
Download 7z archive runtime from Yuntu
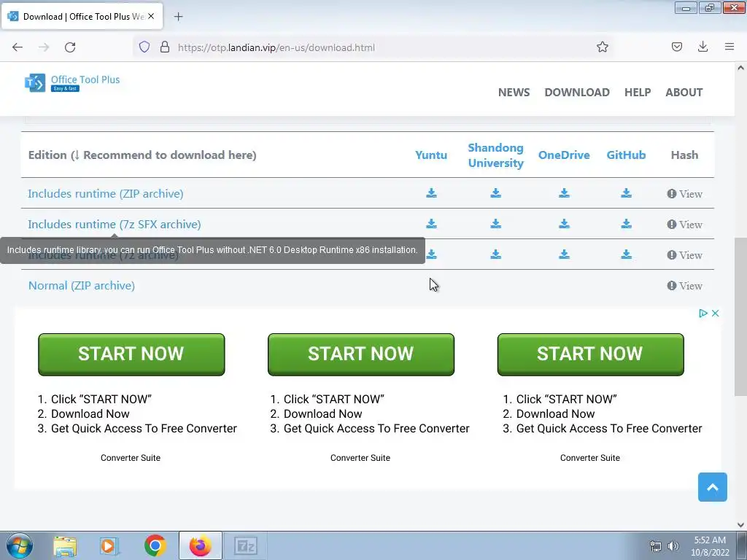431,254
